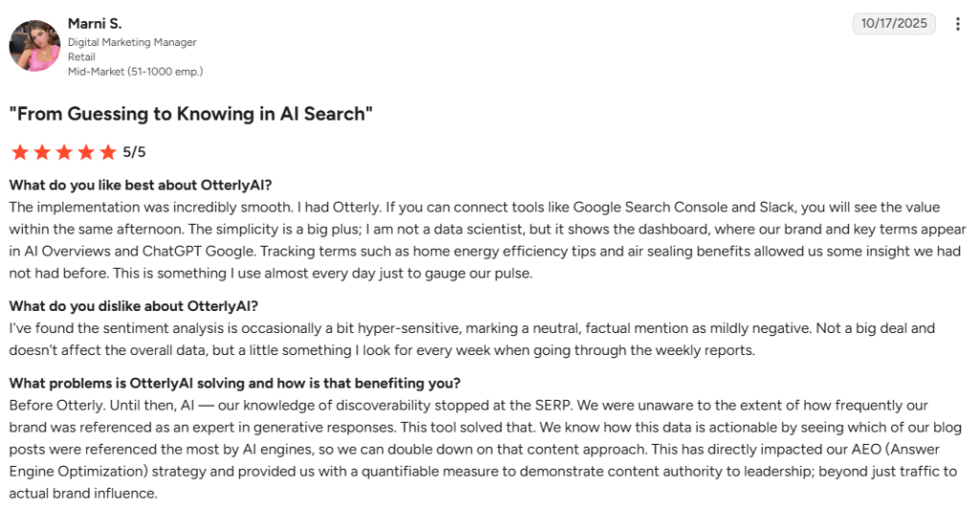Click the fourth rating star
This screenshot has height=510, width=980.
(x=86, y=152)
